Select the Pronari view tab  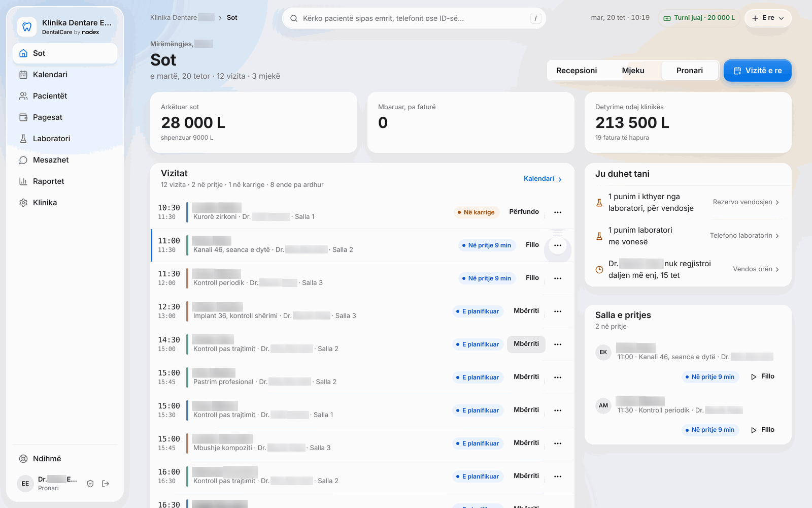pos(690,71)
